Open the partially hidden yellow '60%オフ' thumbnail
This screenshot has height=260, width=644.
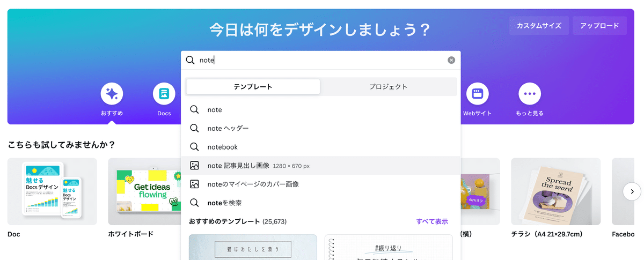pos(480,191)
